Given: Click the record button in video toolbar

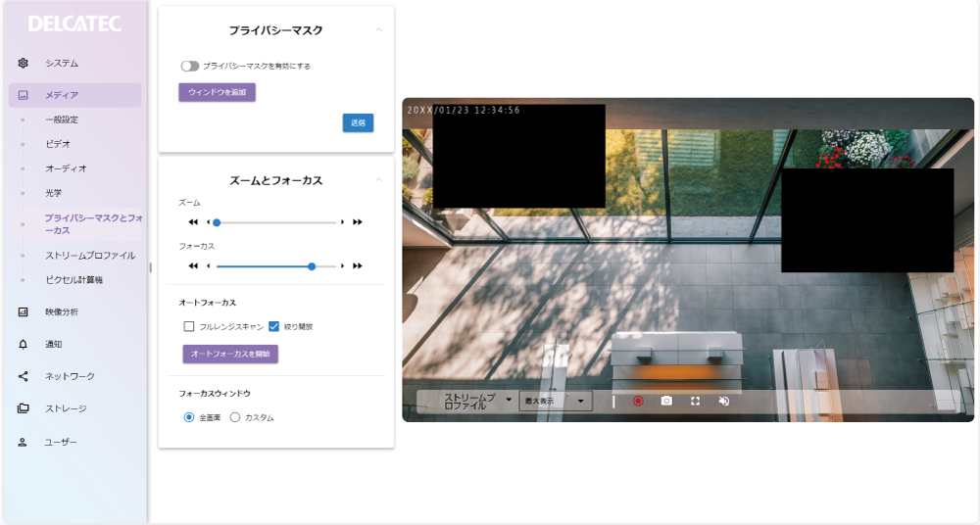Looking at the screenshot, I should point(637,401).
